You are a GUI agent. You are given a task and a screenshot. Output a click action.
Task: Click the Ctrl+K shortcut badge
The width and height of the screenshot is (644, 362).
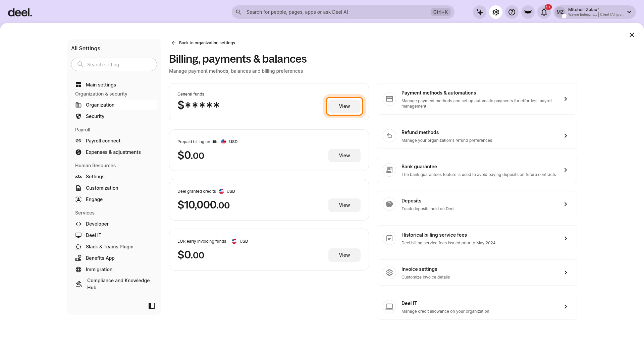coord(440,12)
